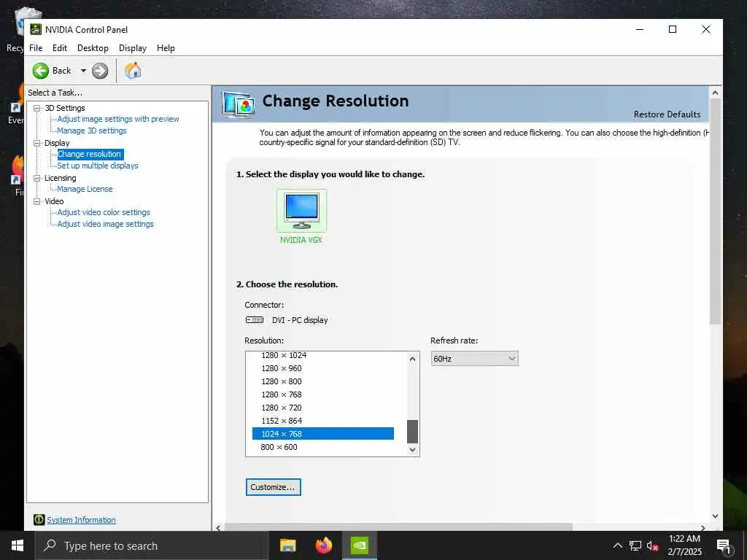Click main panel vertical scroll-down arrow
Screen dimensions: 747x560
[x=715, y=516]
